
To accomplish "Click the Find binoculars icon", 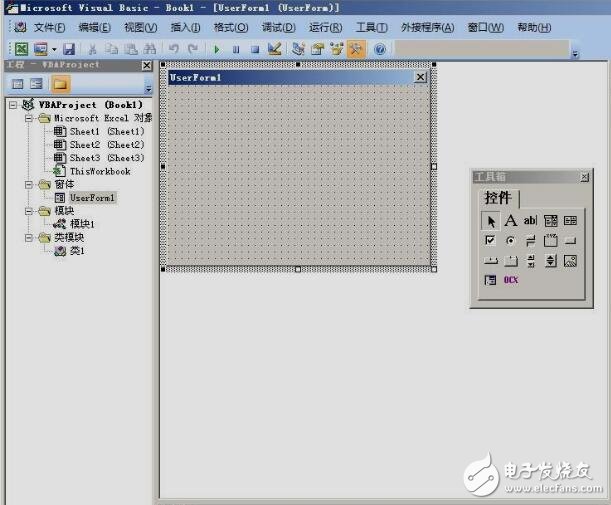I will 150,49.
